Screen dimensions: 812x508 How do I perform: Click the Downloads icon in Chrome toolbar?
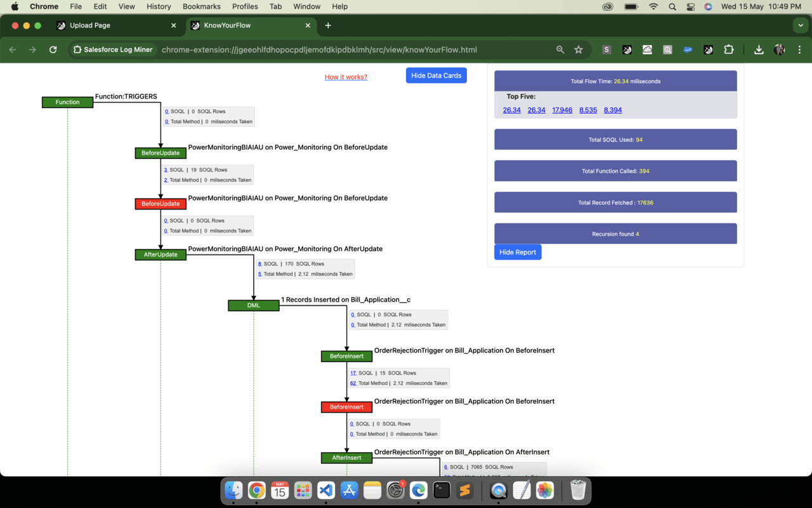[x=759, y=49]
